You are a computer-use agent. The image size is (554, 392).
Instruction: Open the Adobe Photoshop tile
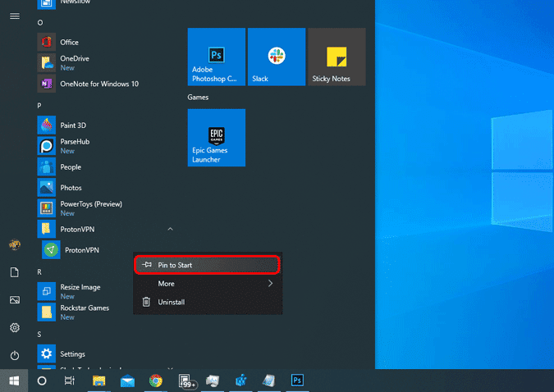pyautogui.click(x=216, y=57)
